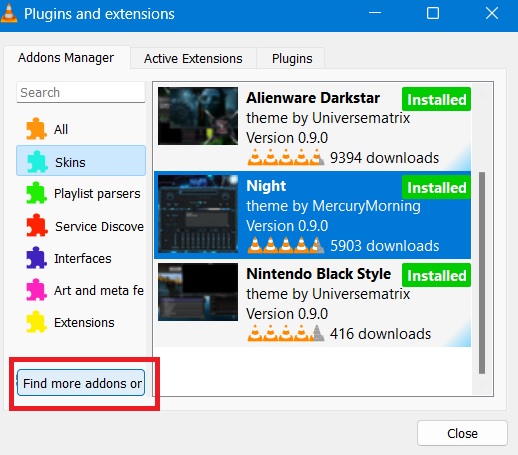Click Installed badge on Night theme
This screenshot has height=455, width=518.
pyautogui.click(x=436, y=187)
